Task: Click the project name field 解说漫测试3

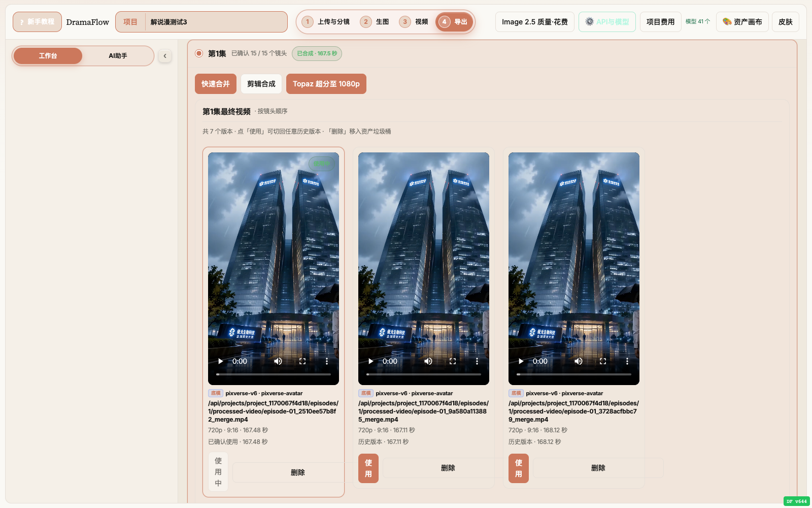Action: pyautogui.click(x=216, y=22)
